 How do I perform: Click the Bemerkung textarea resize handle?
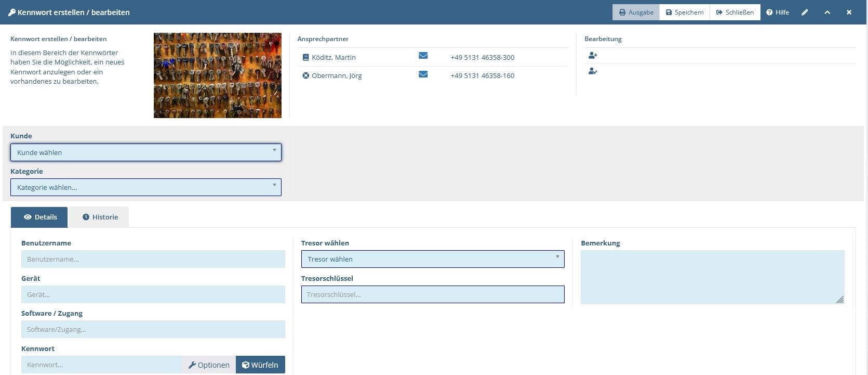[x=840, y=300]
